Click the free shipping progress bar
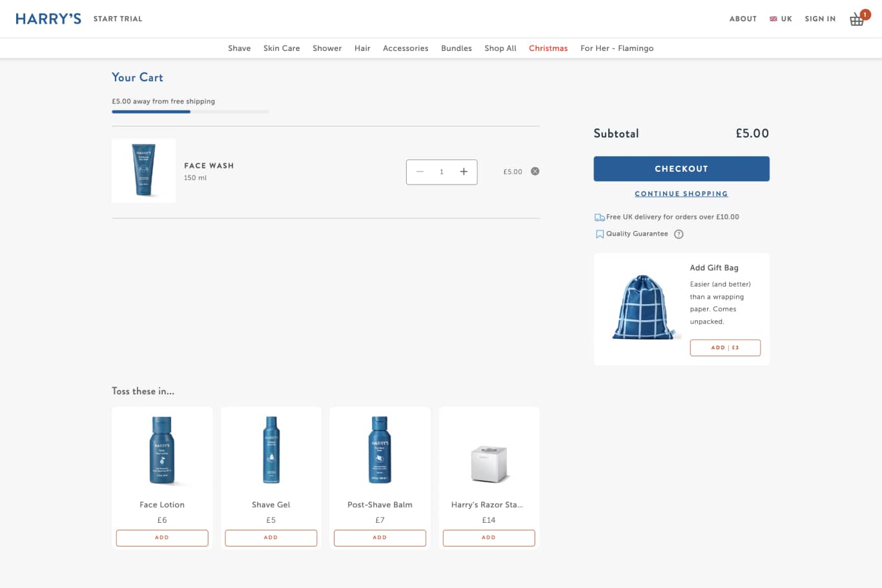Screen dimensions: 882x588 click(x=190, y=112)
